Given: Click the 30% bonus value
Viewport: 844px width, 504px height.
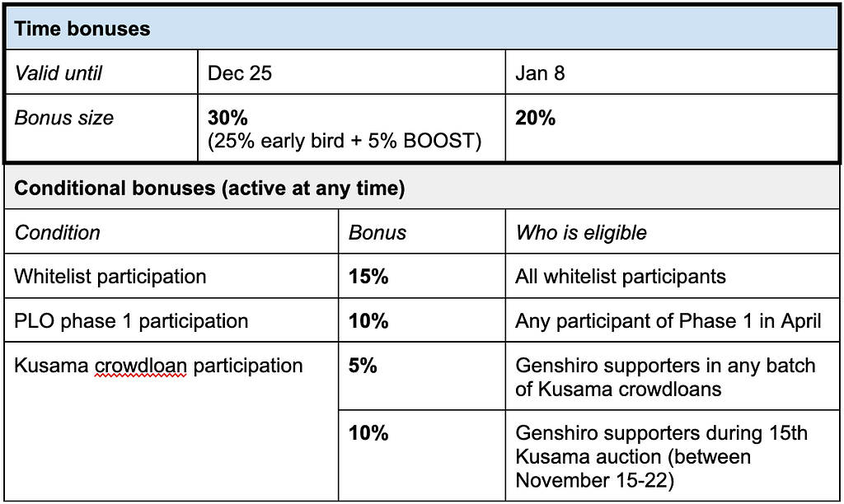Looking at the screenshot, I should [x=227, y=118].
